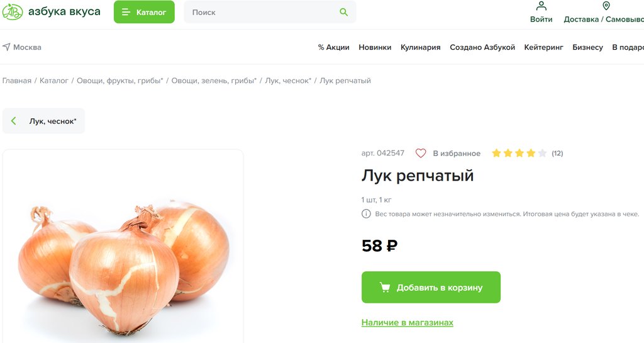644x343 pixels.
Task: Focus the Поиск search field
Action: [263, 12]
